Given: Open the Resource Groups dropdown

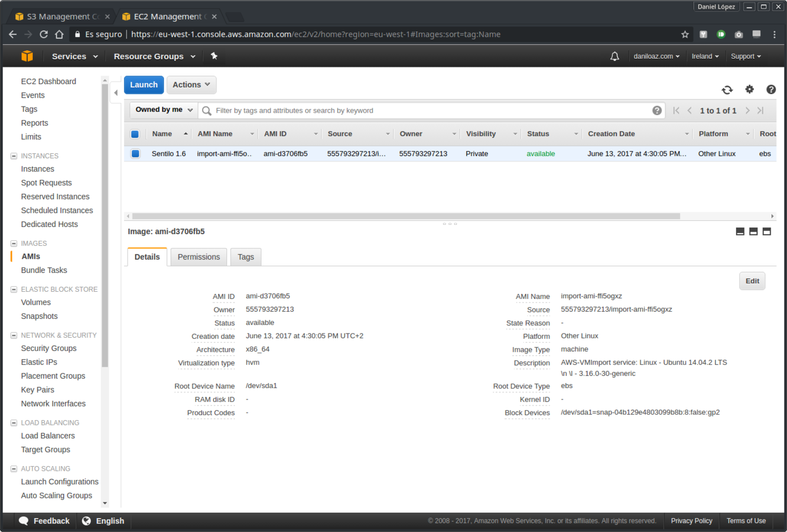Looking at the screenshot, I should click(x=154, y=56).
